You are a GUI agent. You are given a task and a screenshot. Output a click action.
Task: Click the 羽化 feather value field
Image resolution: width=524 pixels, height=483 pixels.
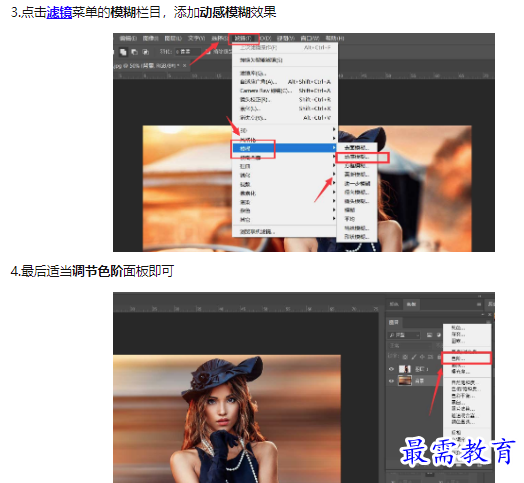(187, 52)
